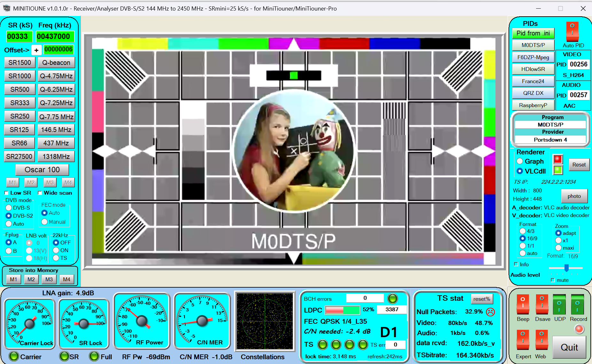Flip the Beep rocker switch

click(523, 304)
